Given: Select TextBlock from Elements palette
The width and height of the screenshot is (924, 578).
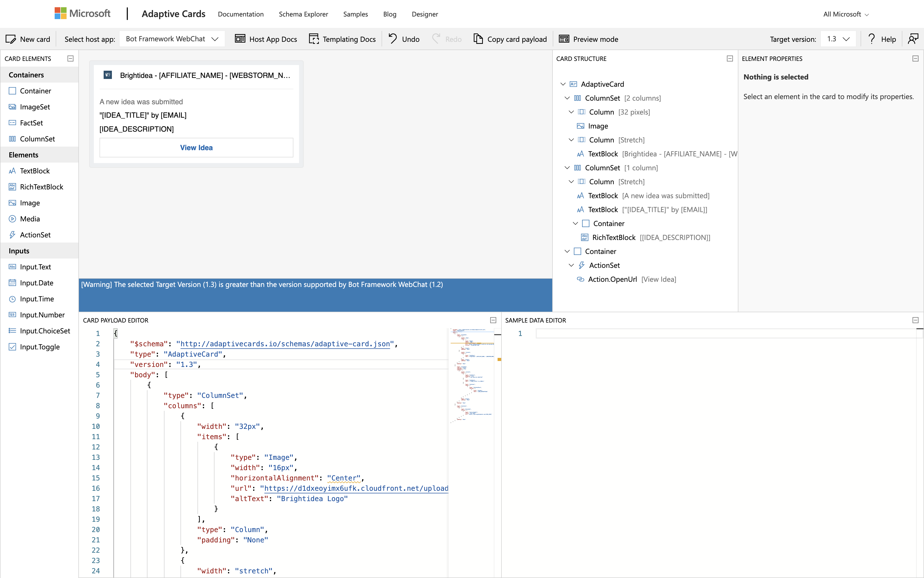Looking at the screenshot, I should pyautogui.click(x=39, y=171).
